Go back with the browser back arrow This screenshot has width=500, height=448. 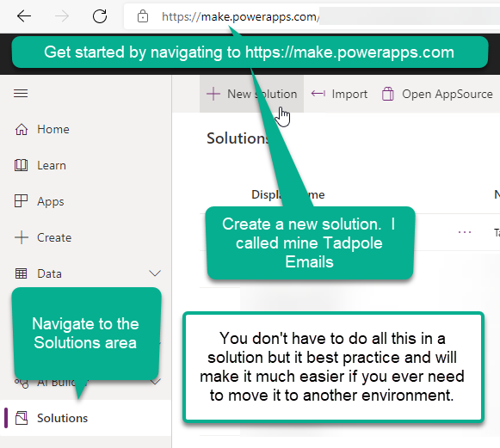tap(24, 16)
